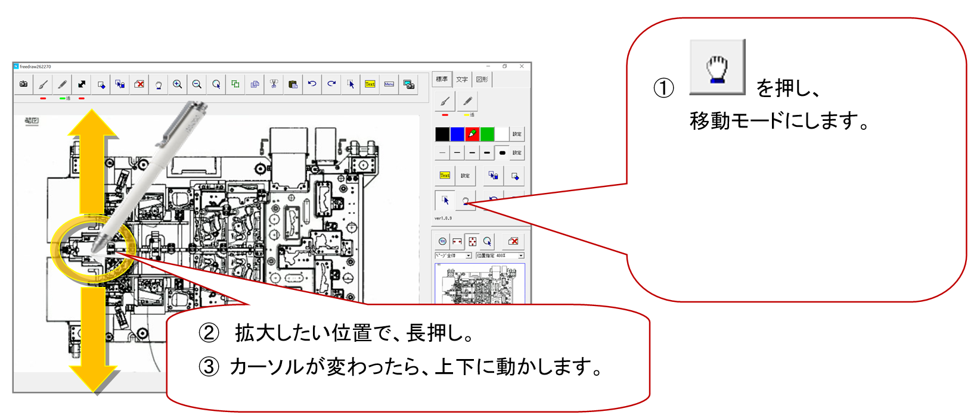Click the yellow Text tool in top toolbar
The height and width of the screenshot is (418, 980).
(370, 85)
